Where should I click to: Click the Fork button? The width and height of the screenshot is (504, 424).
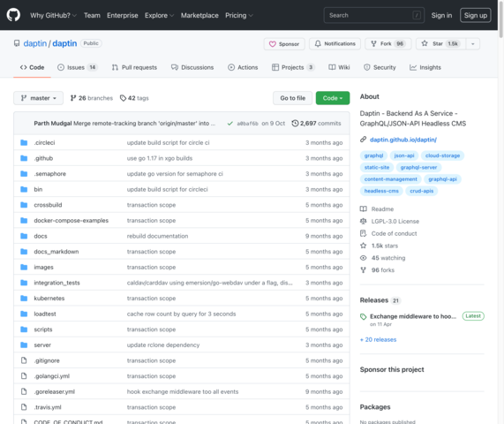pos(388,44)
